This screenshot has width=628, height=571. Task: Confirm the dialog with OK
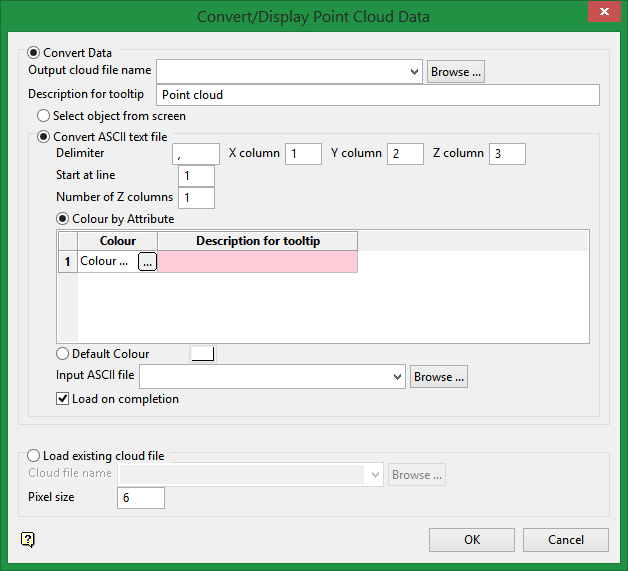click(x=472, y=540)
